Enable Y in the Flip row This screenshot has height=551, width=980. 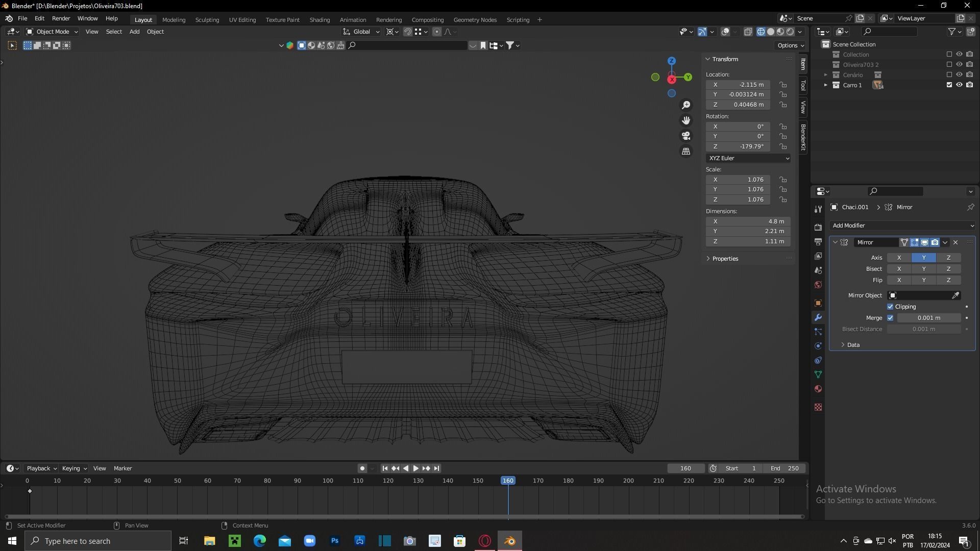(924, 280)
